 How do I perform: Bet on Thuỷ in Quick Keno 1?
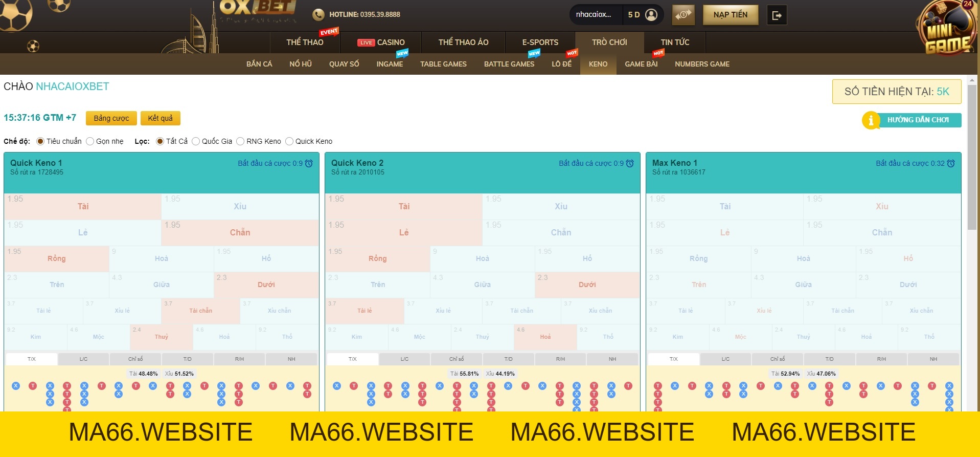point(162,337)
